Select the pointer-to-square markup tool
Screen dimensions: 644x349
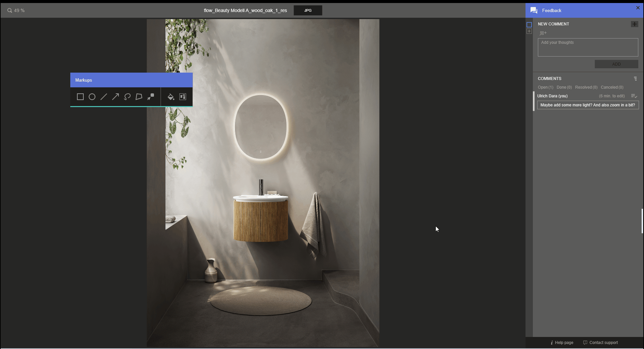coord(151,97)
